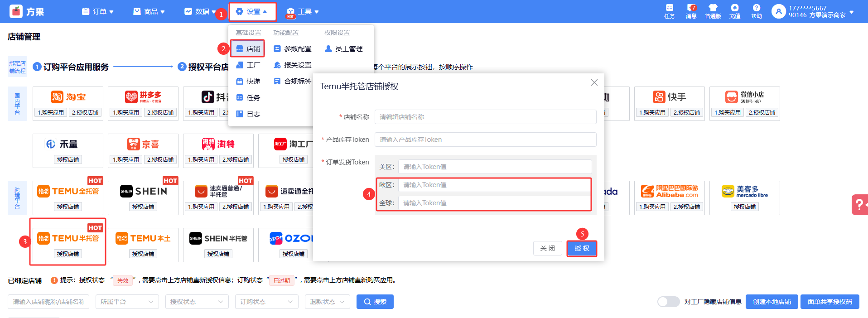Expand the account dropdown arrow
Viewport: 868px width, 318px height.
coord(852,12)
